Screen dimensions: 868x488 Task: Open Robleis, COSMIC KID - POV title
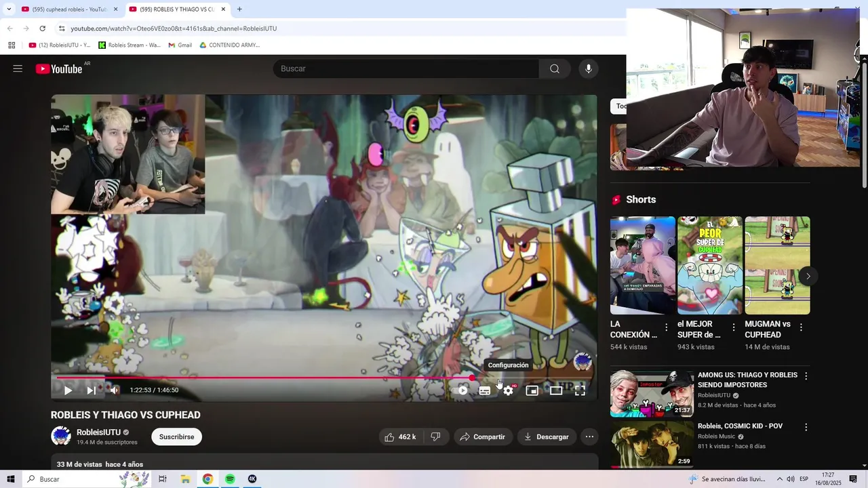(x=741, y=426)
